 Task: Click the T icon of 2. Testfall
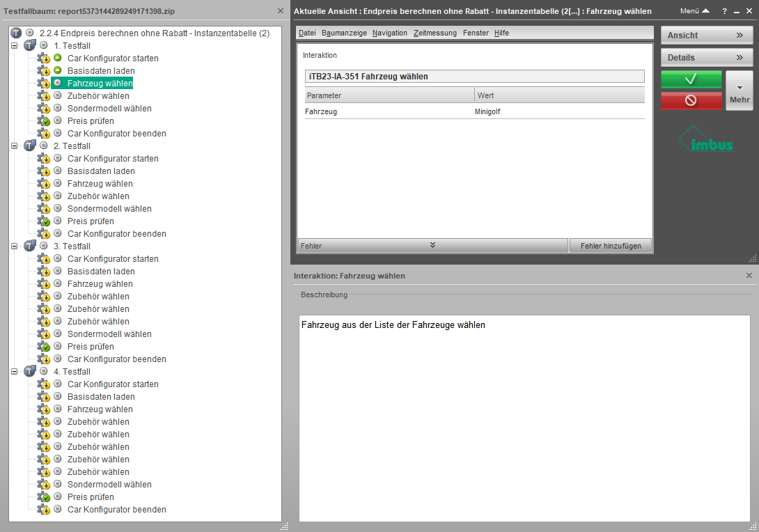29,146
